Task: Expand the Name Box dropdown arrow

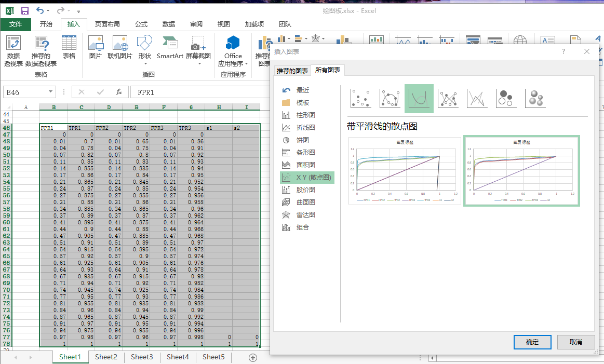Action: (x=50, y=92)
